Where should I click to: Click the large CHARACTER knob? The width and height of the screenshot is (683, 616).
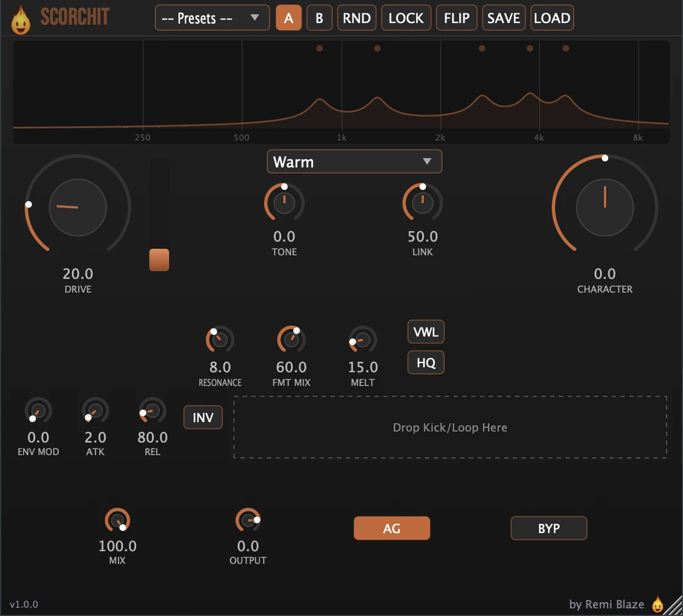pos(604,207)
